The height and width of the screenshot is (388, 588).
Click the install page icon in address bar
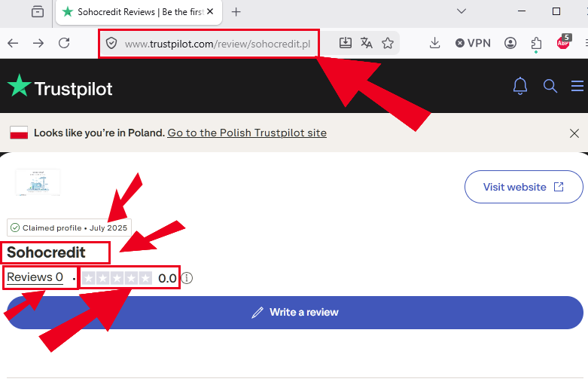click(x=346, y=43)
